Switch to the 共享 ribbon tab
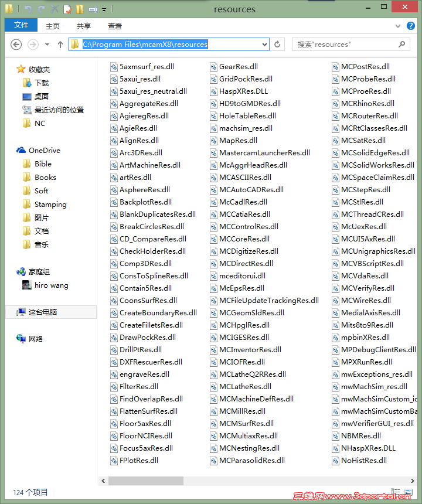Screen dimensions: 422x504 point(84,26)
